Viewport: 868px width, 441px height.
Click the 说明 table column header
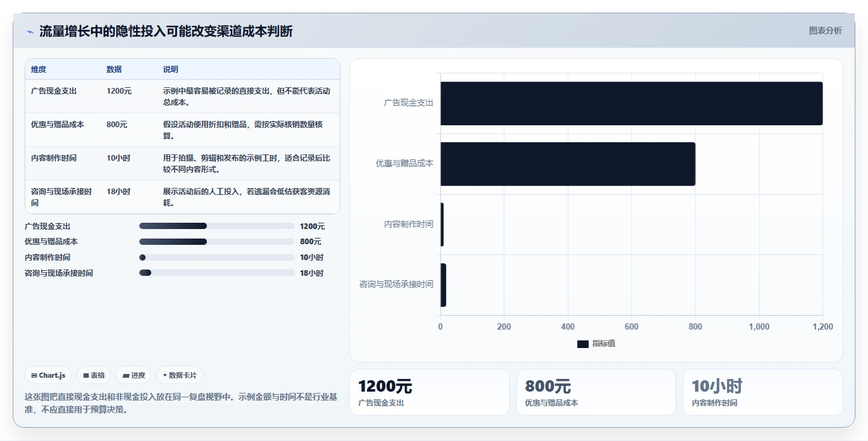[x=171, y=70]
